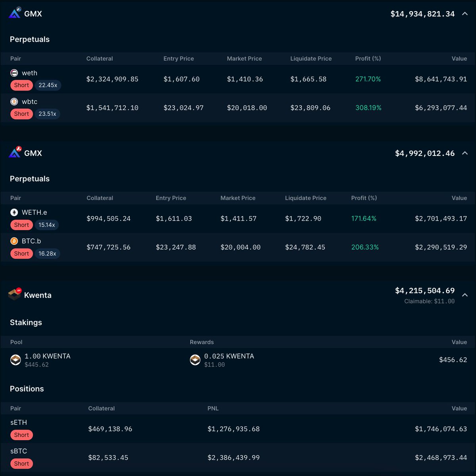The height and width of the screenshot is (476, 476).
Task: Click the GMX Avalanche logo icon
Action: click(15, 152)
